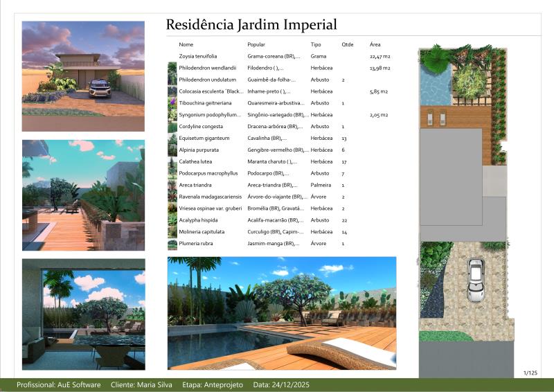The width and height of the screenshot is (554, 392).
Task: Click the white car in site plan
Action: pyautogui.click(x=475, y=279)
